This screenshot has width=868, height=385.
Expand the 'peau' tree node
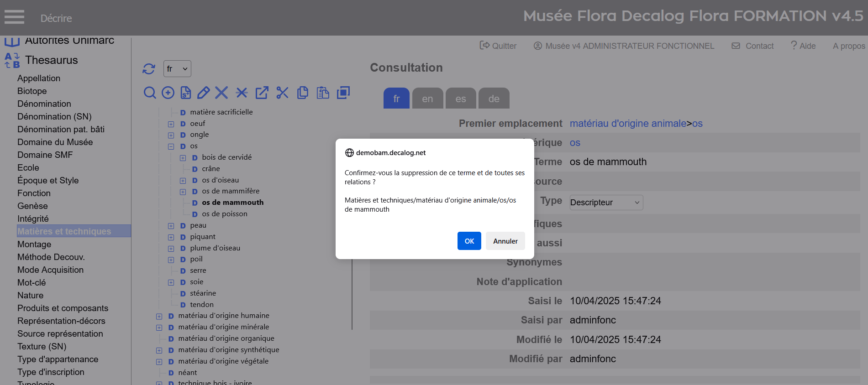click(171, 226)
